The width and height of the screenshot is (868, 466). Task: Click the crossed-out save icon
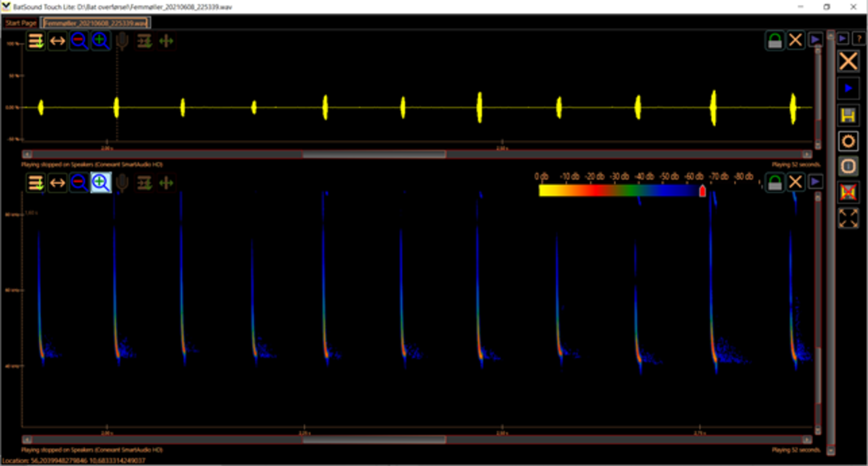point(848,192)
